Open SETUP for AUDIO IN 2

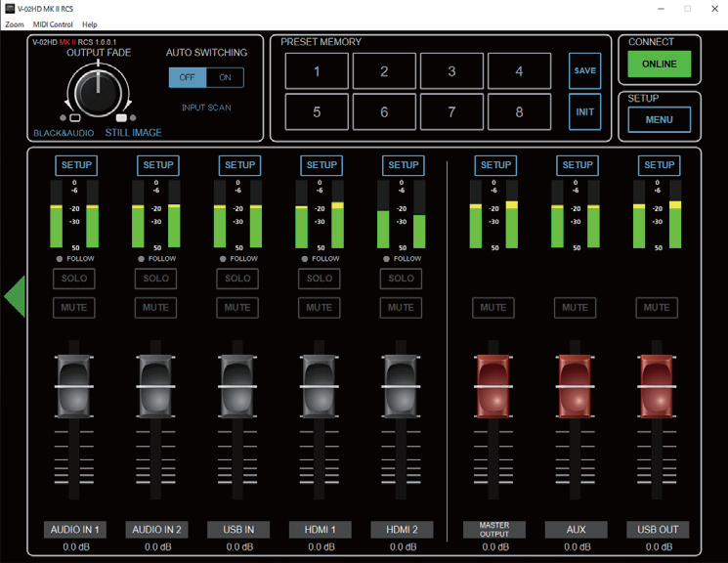coord(158,165)
